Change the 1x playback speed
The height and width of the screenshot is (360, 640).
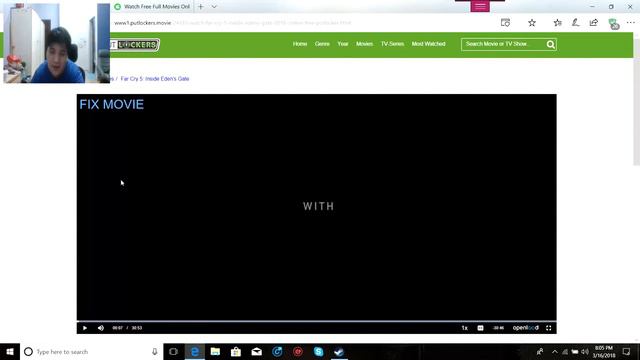coord(464,328)
